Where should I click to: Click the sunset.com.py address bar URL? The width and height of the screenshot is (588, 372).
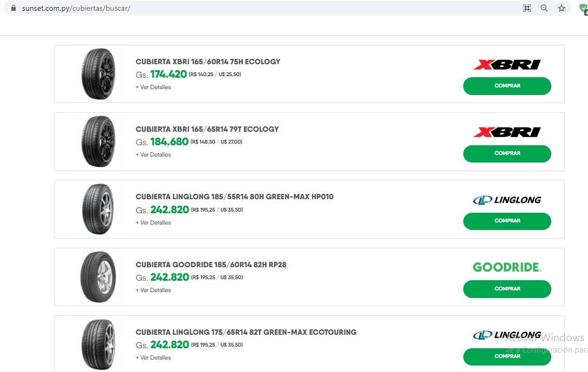(76, 9)
